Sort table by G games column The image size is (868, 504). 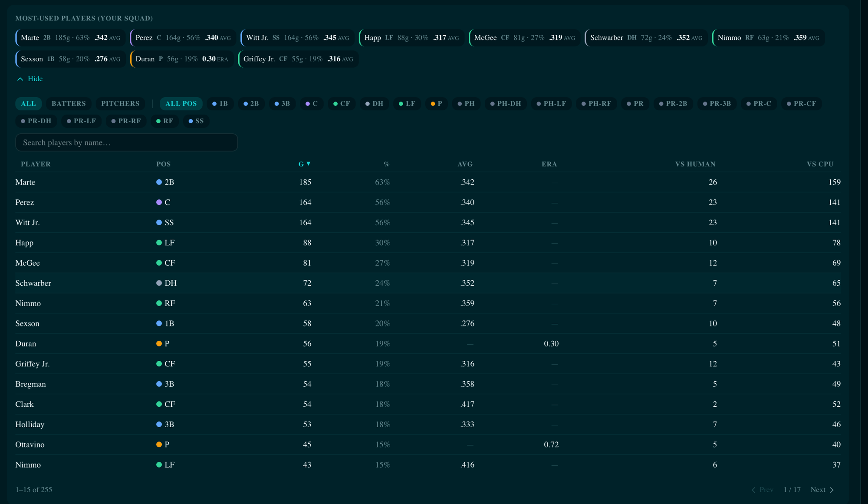[305, 164]
